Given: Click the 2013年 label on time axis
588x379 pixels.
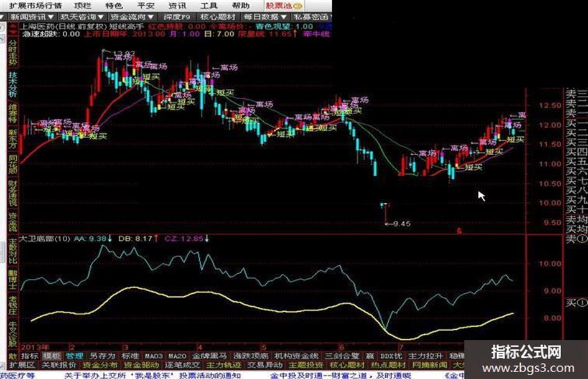Looking at the screenshot, I should tap(35, 347).
